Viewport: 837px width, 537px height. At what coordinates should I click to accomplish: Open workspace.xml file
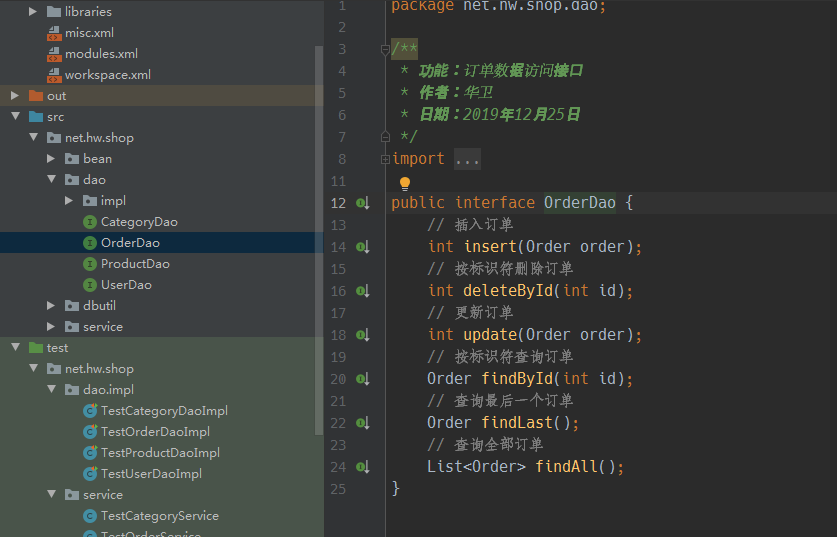108,75
